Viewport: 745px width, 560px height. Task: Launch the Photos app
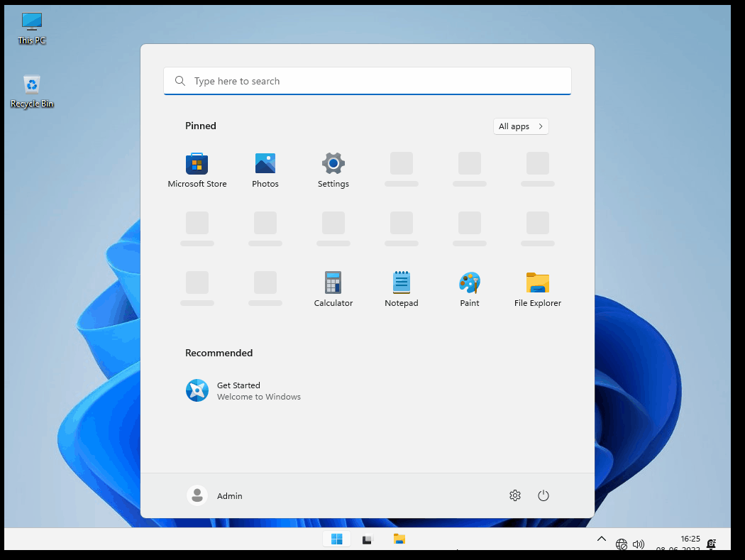point(265,170)
